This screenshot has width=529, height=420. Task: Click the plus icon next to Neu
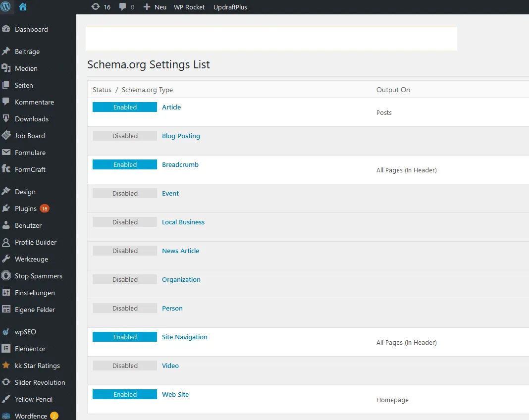(147, 7)
